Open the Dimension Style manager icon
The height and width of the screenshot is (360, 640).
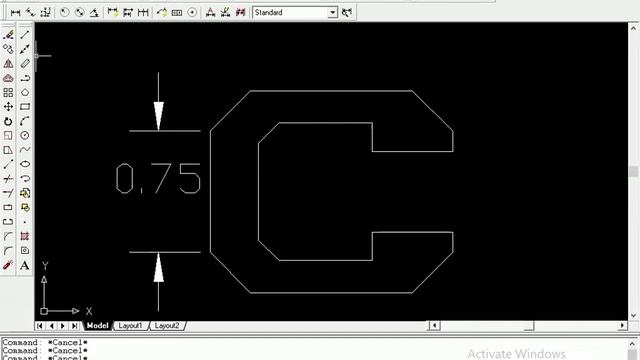[347, 13]
